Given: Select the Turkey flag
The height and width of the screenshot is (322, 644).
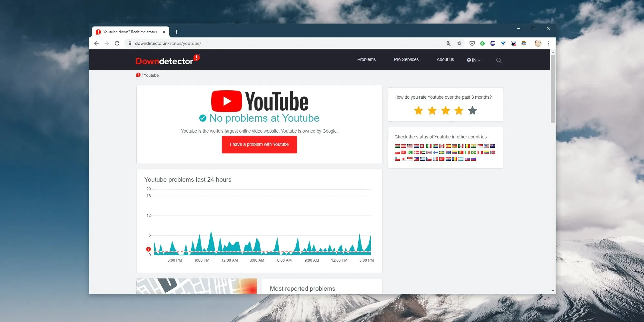Looking at the screenshot, I should (x=442, y=159).
